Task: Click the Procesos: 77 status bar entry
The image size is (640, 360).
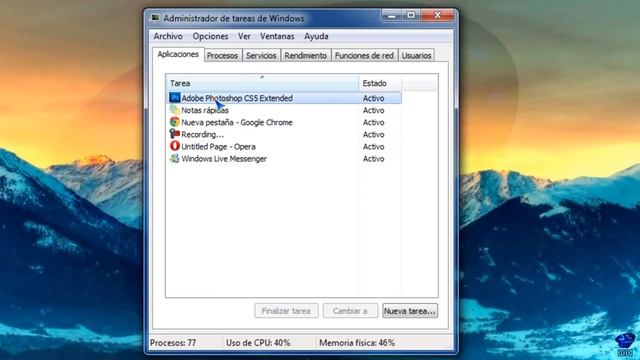Action: (173, 343)
